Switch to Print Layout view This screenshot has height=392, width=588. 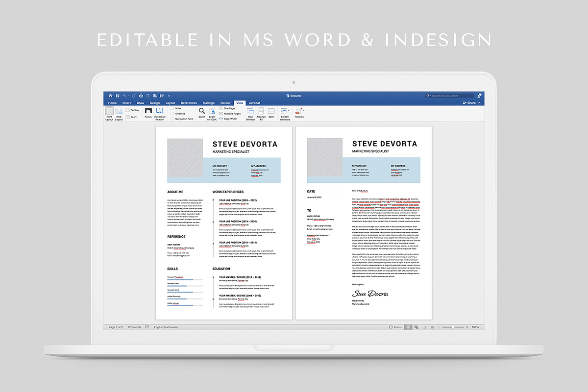[x=109, y=114]
